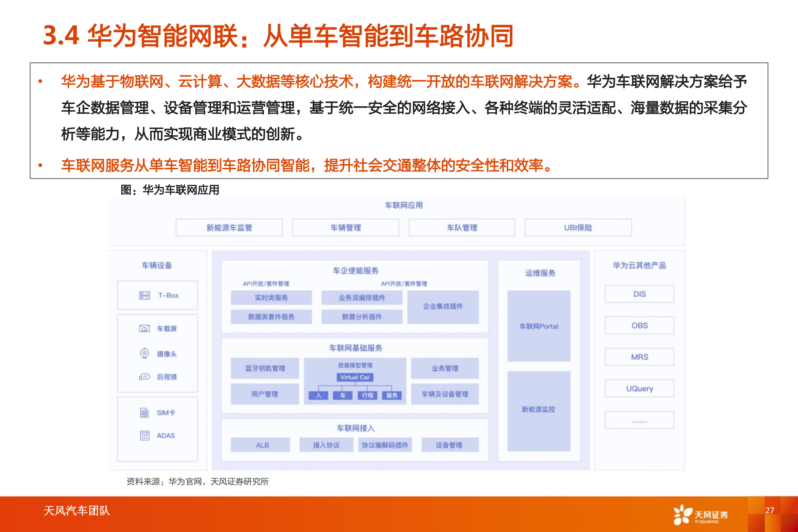Click the 车联网基础服务 heading

[355, 348]
